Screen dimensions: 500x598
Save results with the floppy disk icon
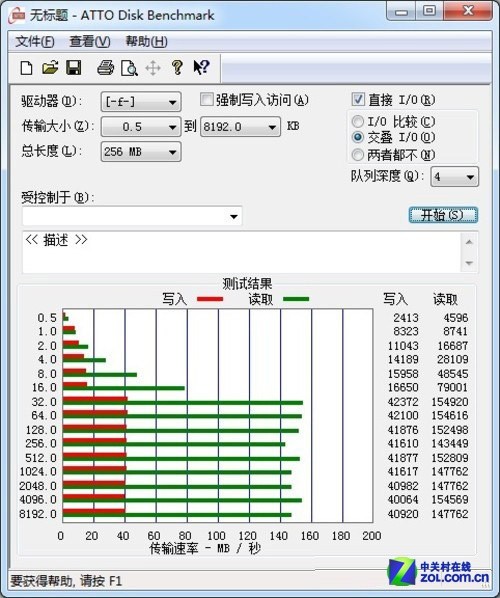tap(74, 68)
